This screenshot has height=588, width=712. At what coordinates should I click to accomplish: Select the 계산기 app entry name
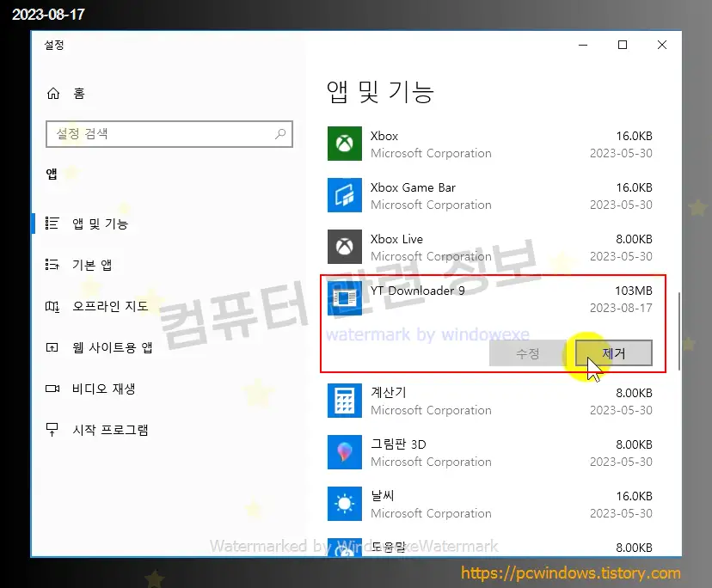click(x=388, y=392)
